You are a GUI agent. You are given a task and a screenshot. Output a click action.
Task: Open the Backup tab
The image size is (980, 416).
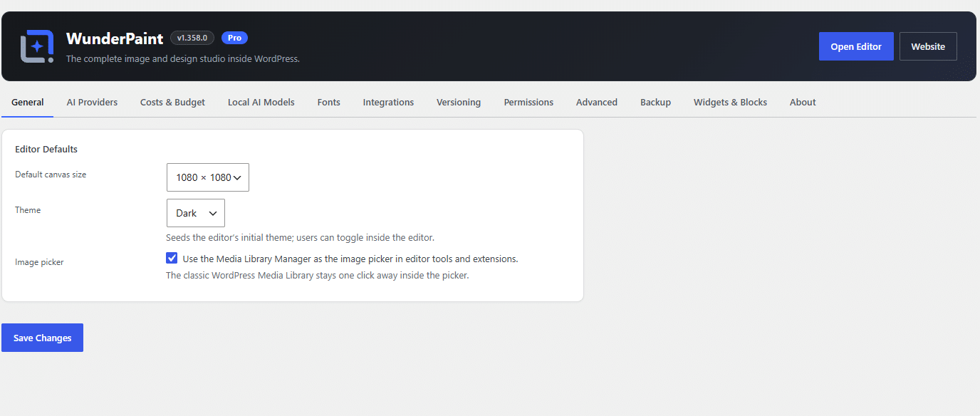655,102
